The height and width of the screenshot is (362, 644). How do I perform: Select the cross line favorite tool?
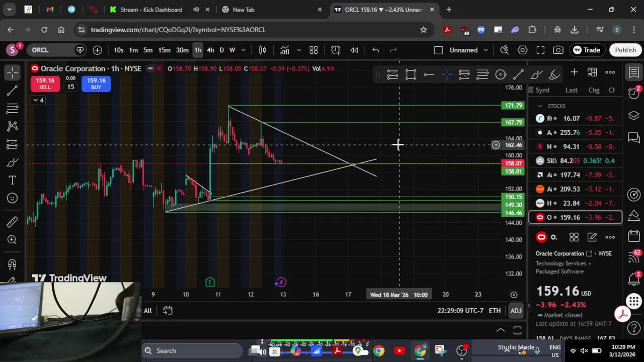pos(446,74)
